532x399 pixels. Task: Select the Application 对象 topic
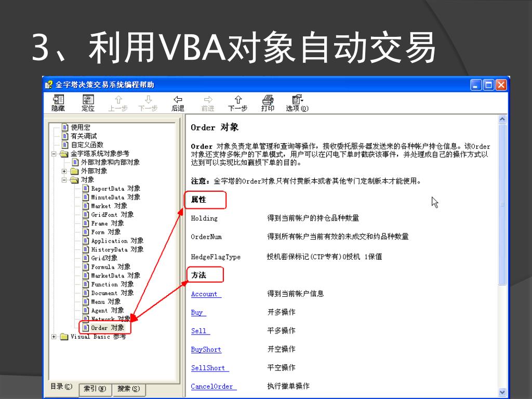point(117,241)
